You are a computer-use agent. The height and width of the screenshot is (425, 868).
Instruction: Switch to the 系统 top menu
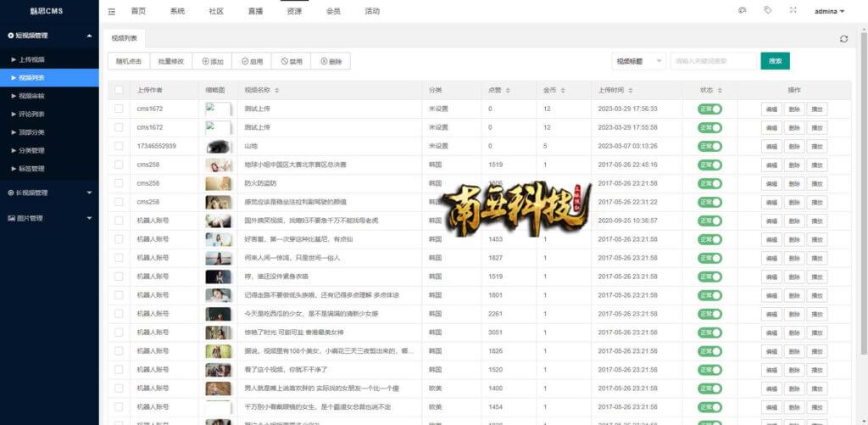coord(177,12)
